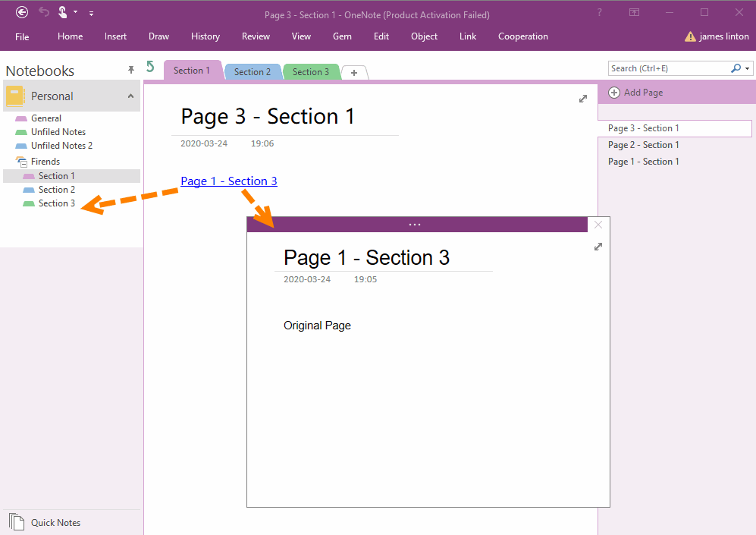The height and width of the screenshot is (535, 756).
Task: Select the Firends section group label
Action: (x=45, y=162)
